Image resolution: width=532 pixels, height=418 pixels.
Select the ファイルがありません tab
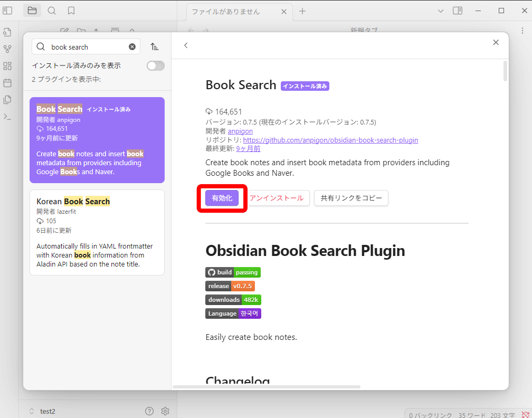[239, 12]
